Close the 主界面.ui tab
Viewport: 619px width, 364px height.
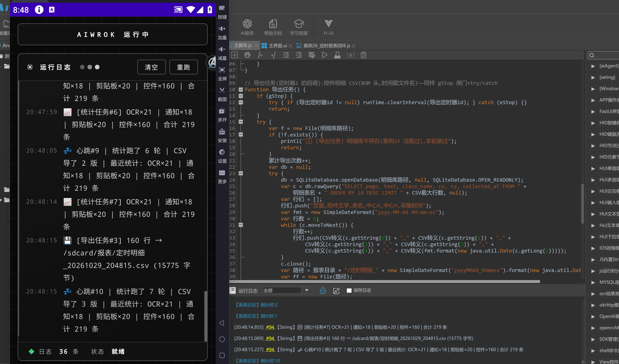[x=290, y=46]
